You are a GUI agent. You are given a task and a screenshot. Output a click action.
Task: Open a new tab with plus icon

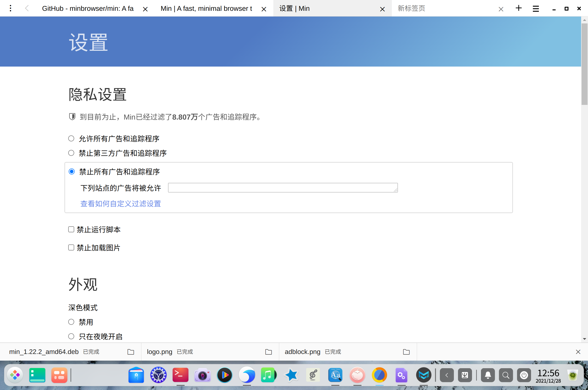(x=519, y=8)
